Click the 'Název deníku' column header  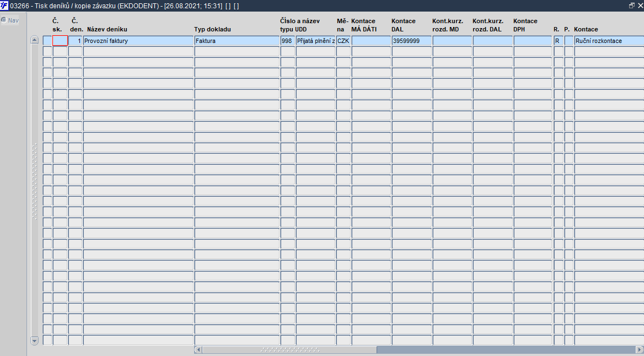(x=107, y=29)
